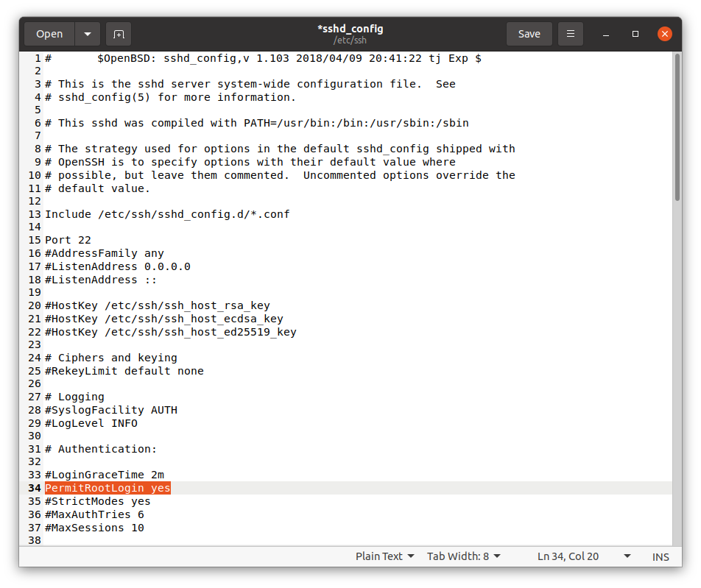This screenshot has height=588, width=701.
Task: Click the '# default value.' comment line
Action: coord(98,188)
